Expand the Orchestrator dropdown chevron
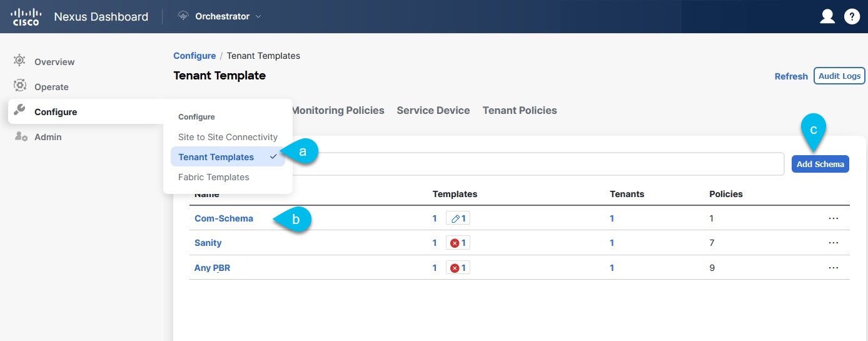Viewport: 868px width, 341px height. pos(258,17)
